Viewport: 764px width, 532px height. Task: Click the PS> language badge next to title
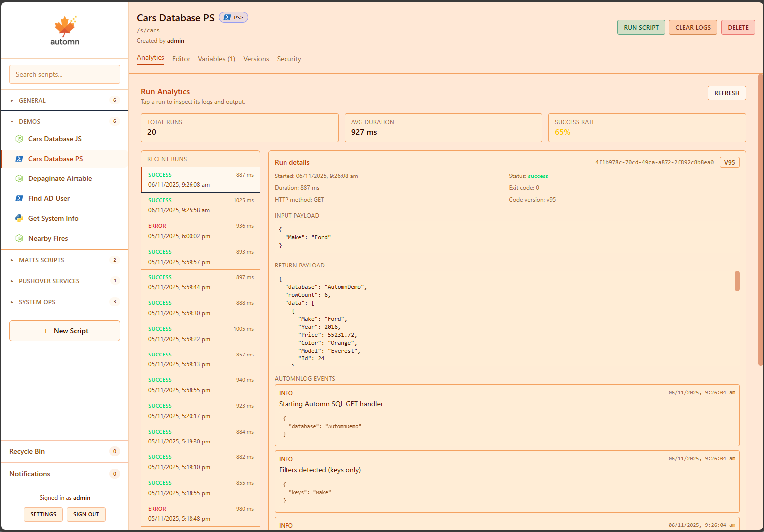233,17
